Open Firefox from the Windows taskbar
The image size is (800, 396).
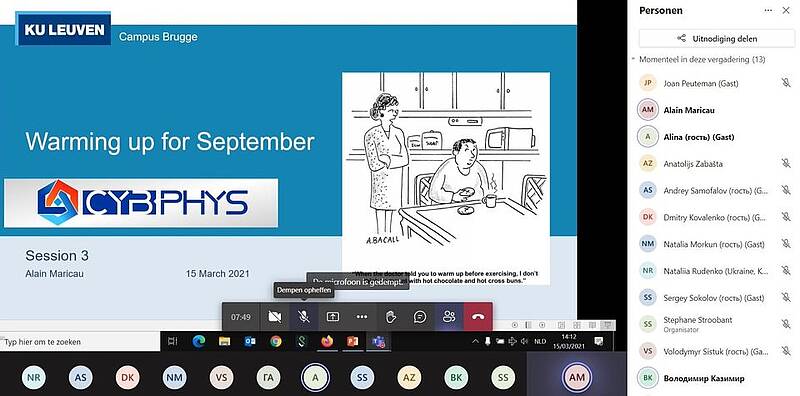pyautogui.click(x=327, y=341)
